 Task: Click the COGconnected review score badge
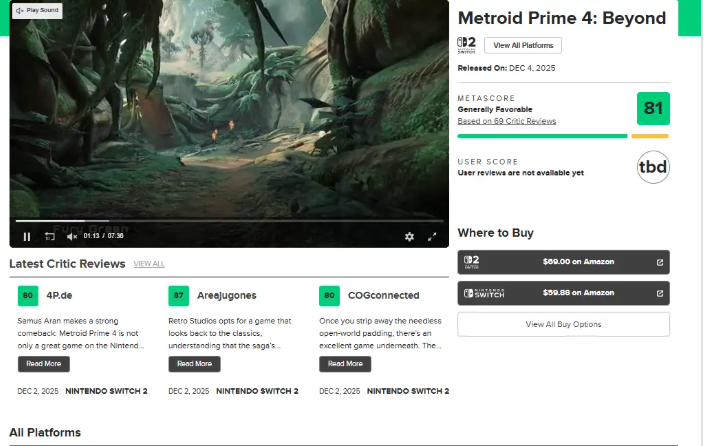point(329,295)
